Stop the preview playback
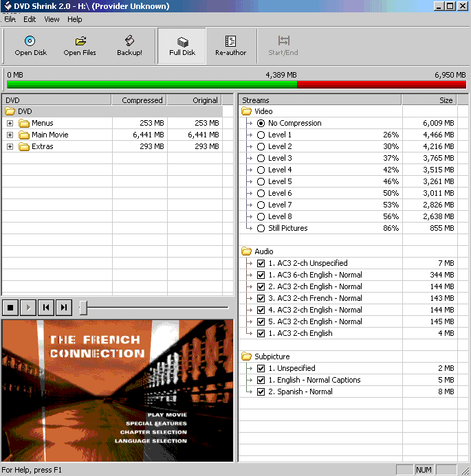471x476 pixels. 10,308
